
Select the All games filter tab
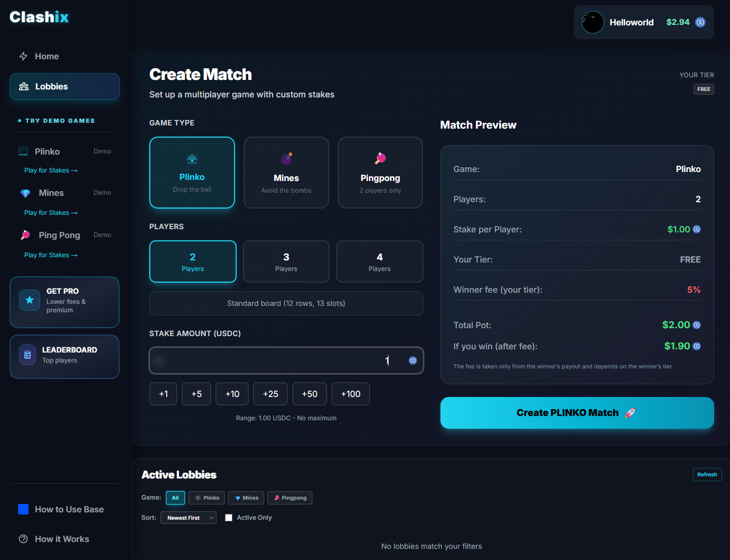coord(175,498)
